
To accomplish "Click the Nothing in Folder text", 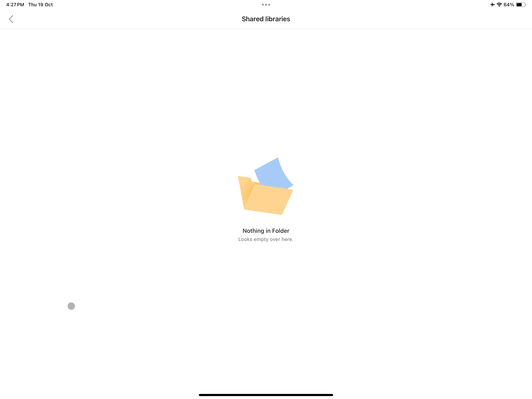I will click(266, 230).
